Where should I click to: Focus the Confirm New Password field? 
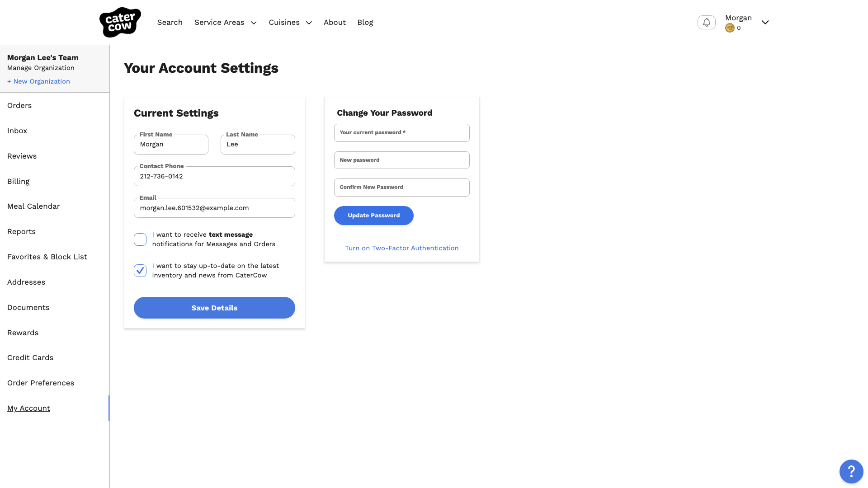coord(402,188)
